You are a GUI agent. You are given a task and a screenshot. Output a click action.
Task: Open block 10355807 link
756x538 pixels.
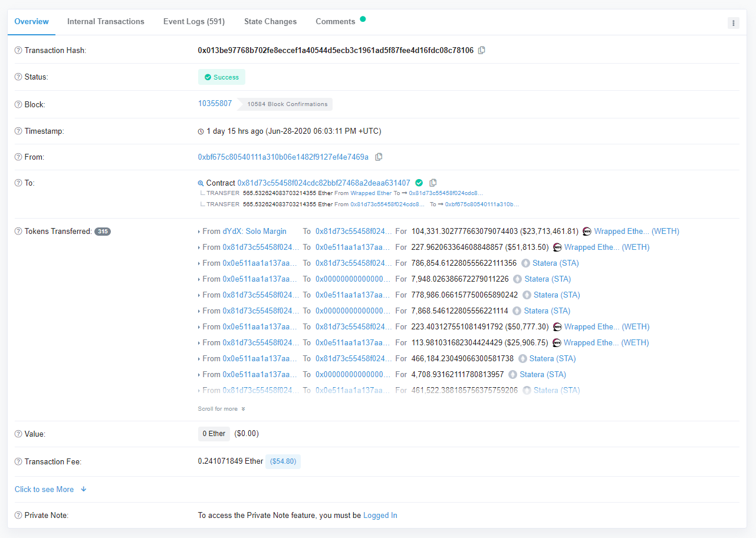(x=215, y=104)
